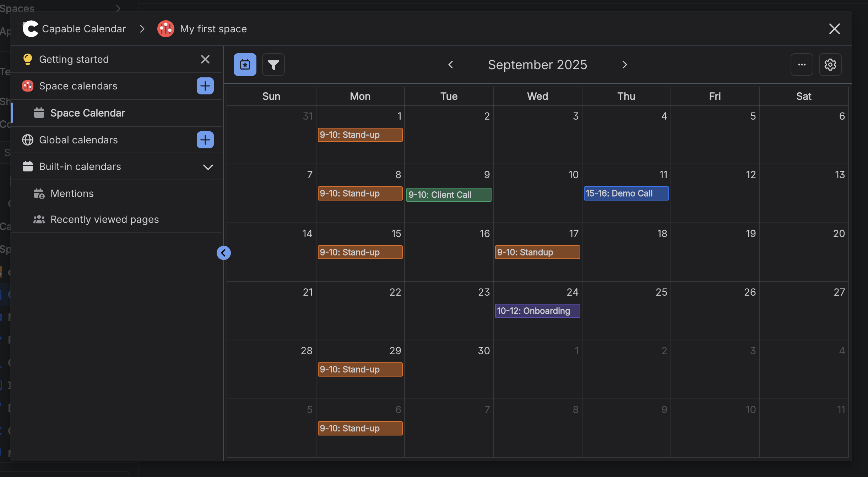Click the Capable Calendar logo icon
This screenshot has width=868, height=477.
click(31, 29)
